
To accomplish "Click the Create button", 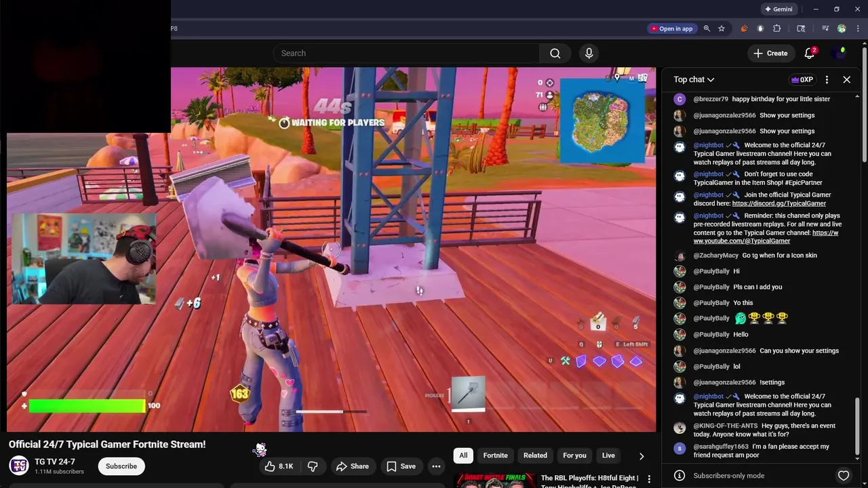I will pyautogui.click(x=770, y=53).
